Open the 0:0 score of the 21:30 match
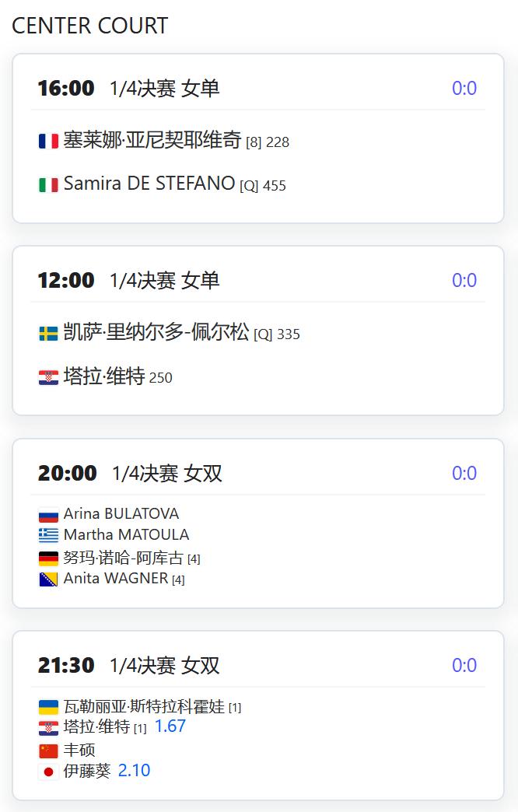The image size is (518, 812). (464, 665)
